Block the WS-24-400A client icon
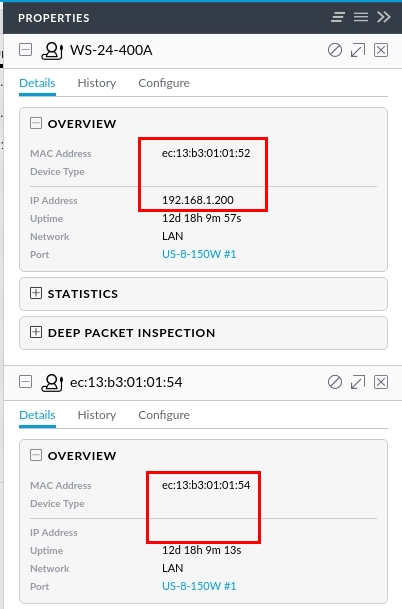Screen dimensions: 402x609 click(x=335, y=50)
